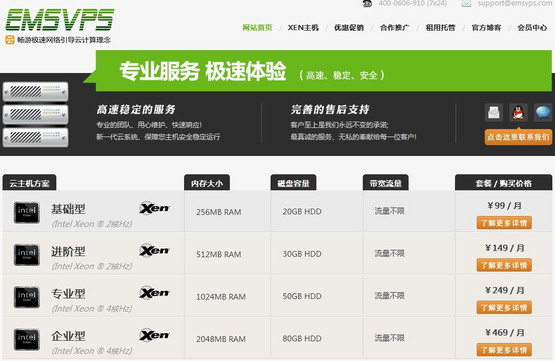Click the printer/fax contact icon
The height and width of the screenshot is (361, 555).
coord(493,113)
